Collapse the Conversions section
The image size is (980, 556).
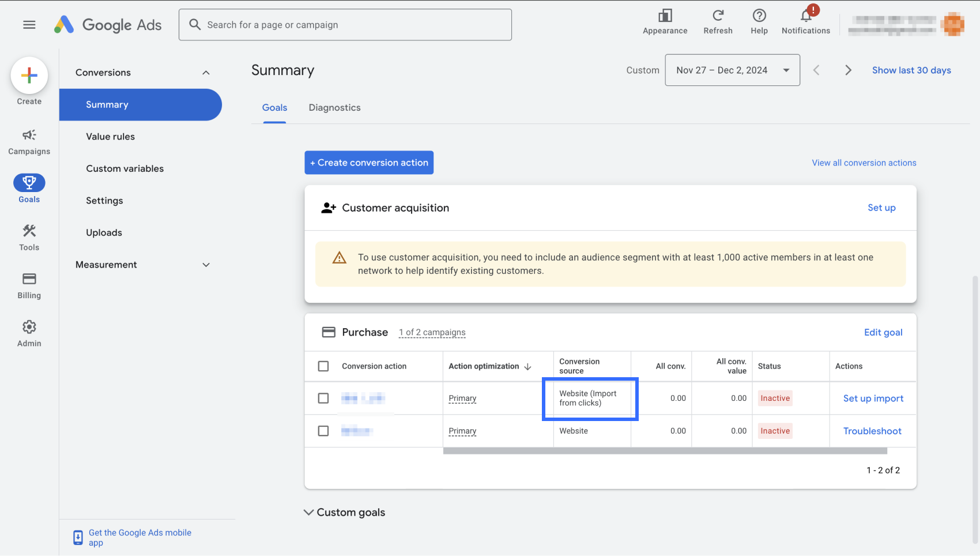coord(206,73)
